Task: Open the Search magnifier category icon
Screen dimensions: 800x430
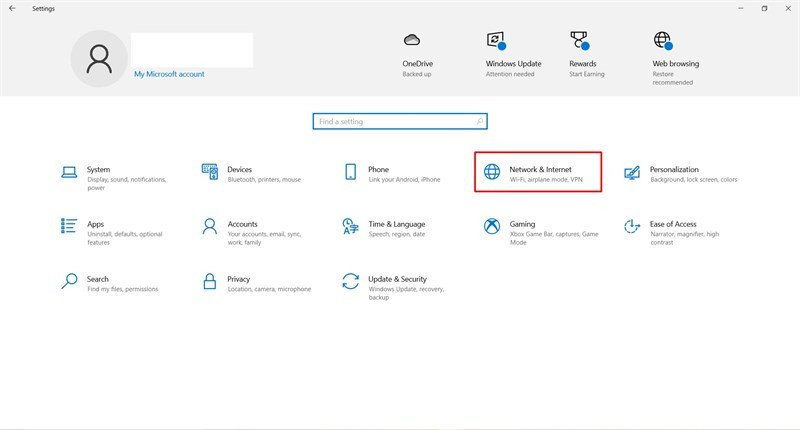Action: 69,281
